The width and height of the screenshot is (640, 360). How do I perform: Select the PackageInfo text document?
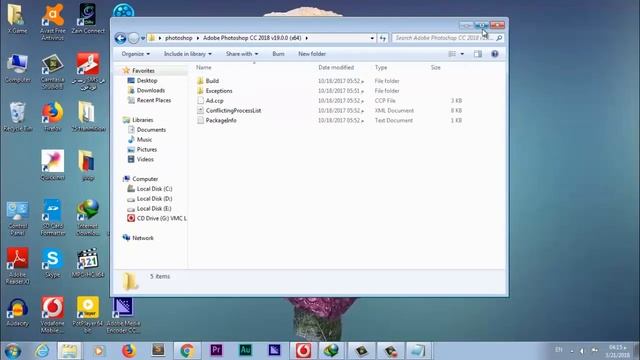tap(221, 120)
